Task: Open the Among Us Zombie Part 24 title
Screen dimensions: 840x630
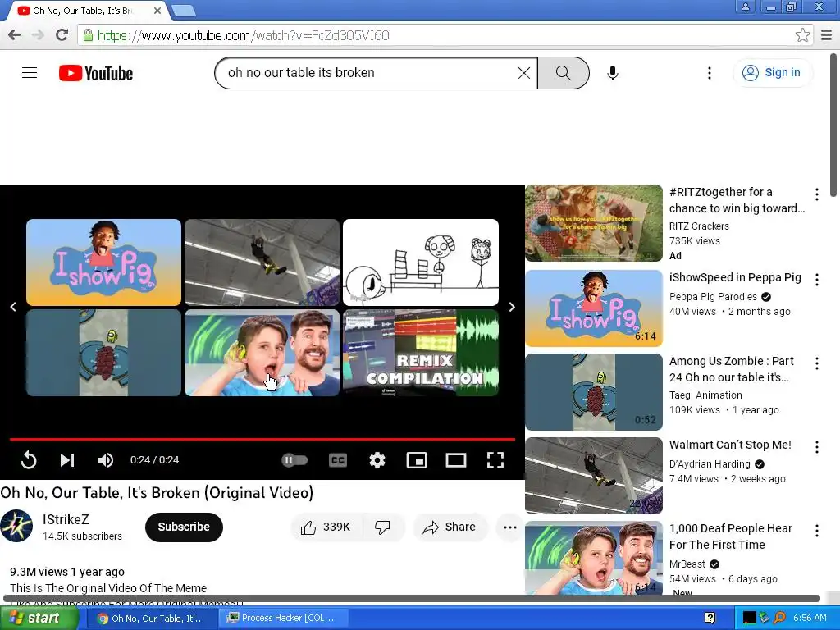Action: click(731, 369)
